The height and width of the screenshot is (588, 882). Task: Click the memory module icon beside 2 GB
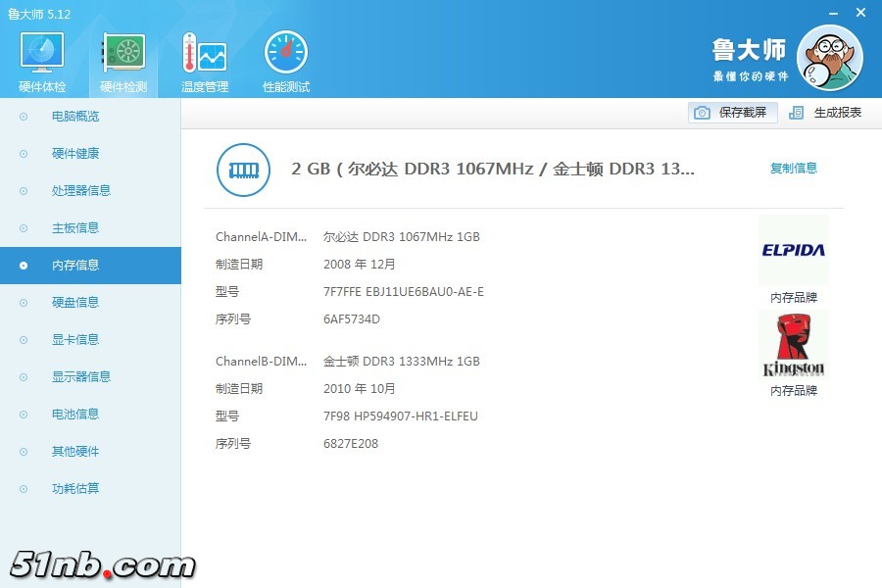tap(242, 169)
